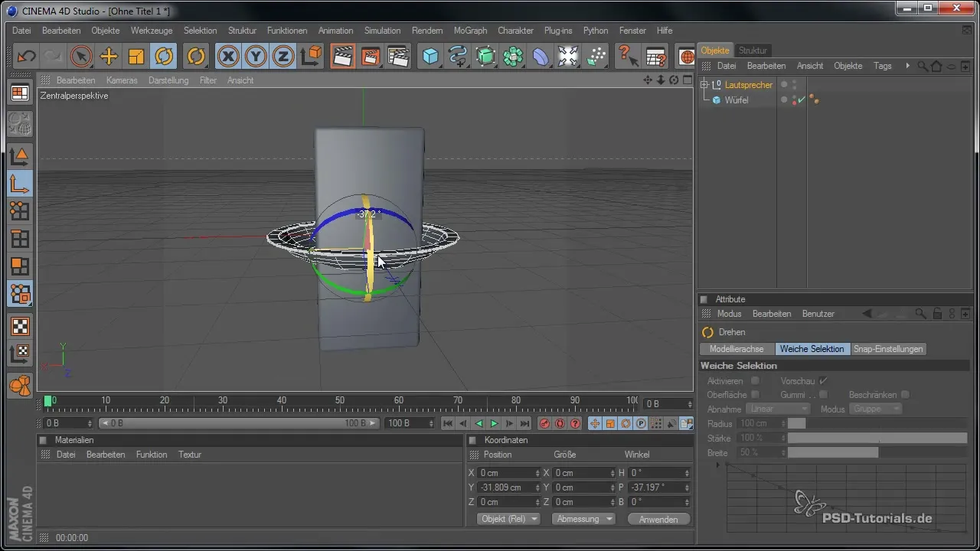The height and width of the screenshot is (551, 980).
Task: Play the animation forward
Action: [494, 423]
